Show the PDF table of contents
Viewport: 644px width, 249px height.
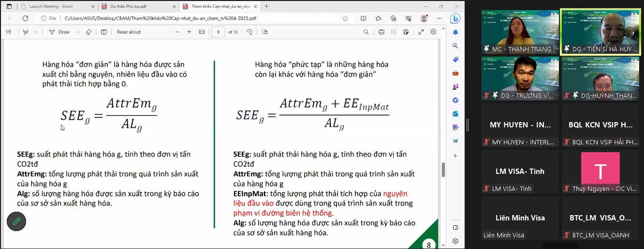(x=8, y=32)
